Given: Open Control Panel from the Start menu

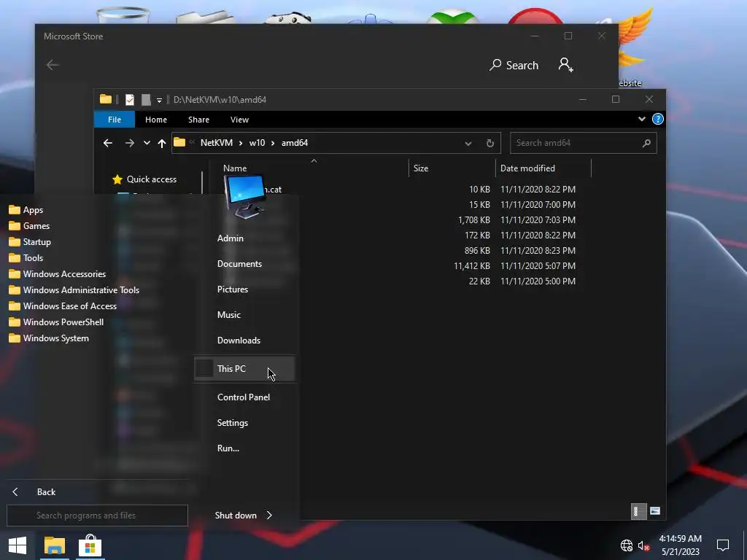Looking at the screenshot, I should [x=244, y=397].
